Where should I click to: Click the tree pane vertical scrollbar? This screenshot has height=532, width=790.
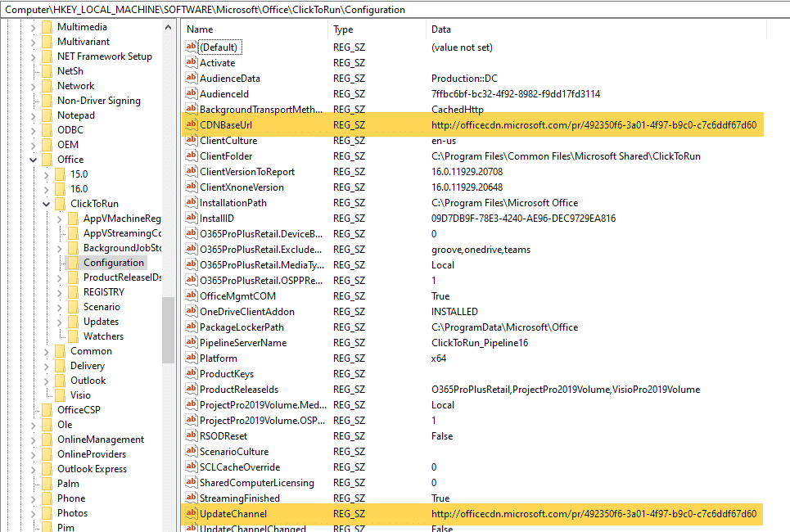click(168, 327)
